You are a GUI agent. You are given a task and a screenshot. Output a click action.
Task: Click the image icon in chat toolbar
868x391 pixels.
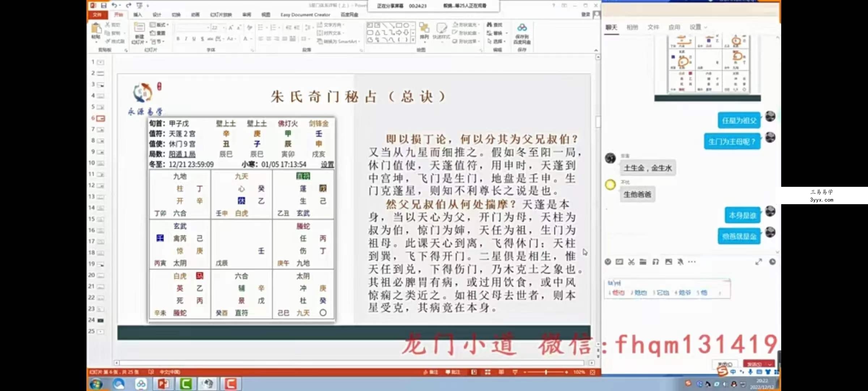click(x=668, y=262)
